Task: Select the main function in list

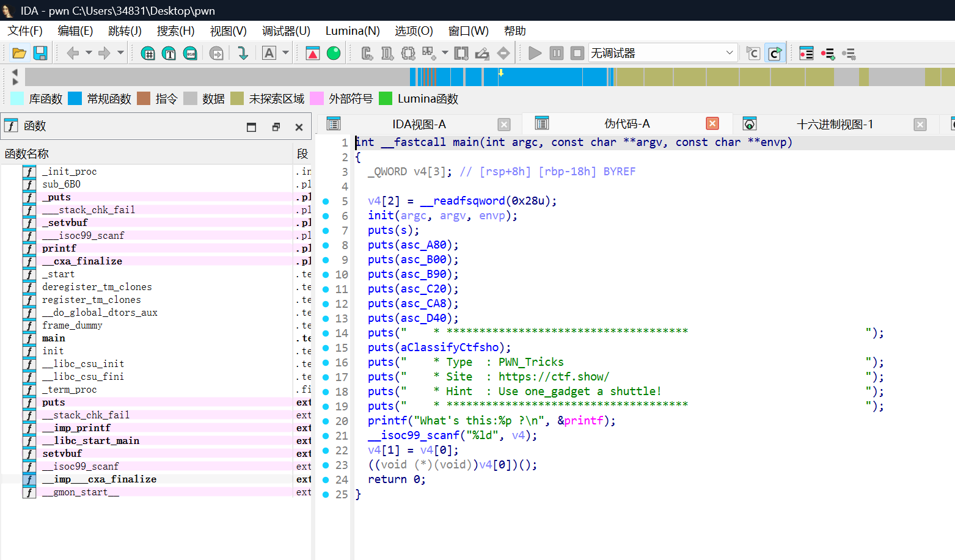Action: pyautogui.click(x=54, y=338)
